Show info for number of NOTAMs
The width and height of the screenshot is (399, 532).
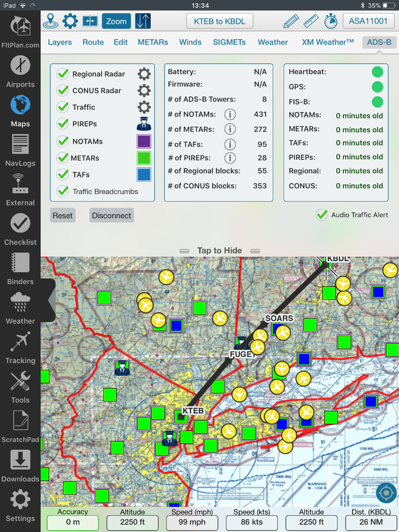click(230, 114)
